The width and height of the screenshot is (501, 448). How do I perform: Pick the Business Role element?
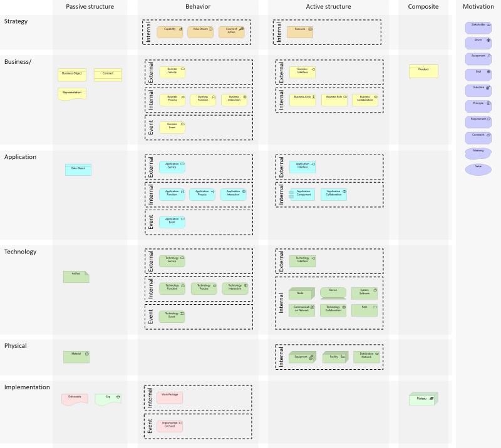[334, 100]
